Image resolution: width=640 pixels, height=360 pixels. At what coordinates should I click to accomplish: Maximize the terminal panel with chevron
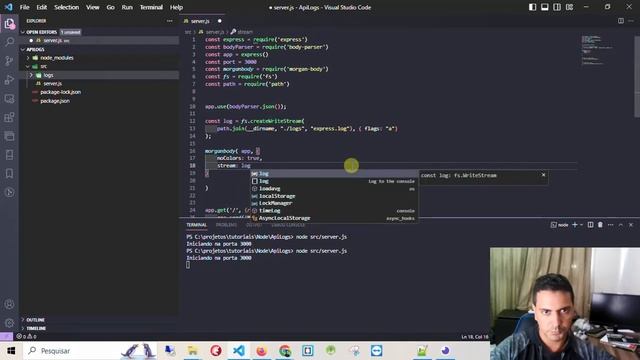620,224
